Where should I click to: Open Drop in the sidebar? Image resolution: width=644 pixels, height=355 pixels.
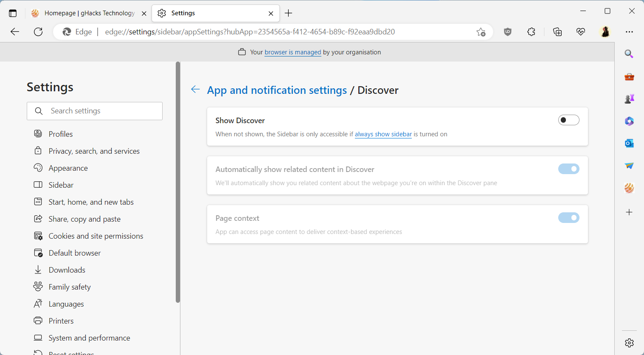click(x=629, y=166)
